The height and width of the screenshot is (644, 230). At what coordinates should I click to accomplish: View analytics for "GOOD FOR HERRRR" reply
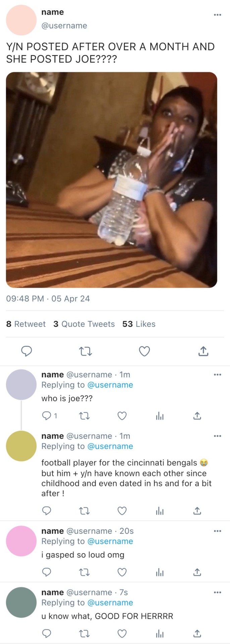160,634
